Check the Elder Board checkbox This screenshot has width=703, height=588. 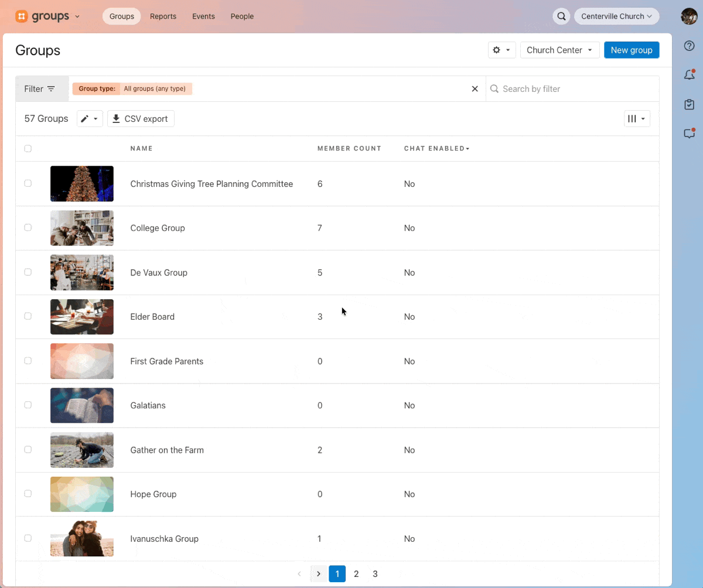pos(28,316)
